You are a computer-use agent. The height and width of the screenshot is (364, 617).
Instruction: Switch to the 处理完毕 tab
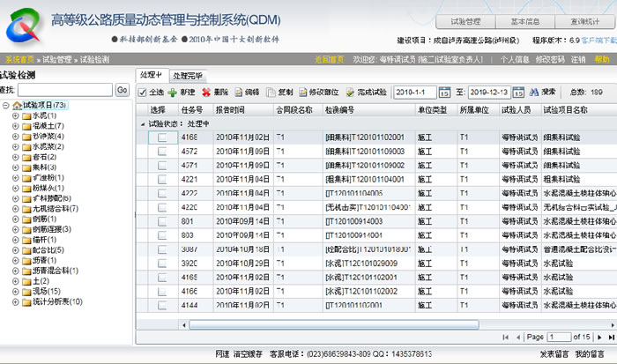[188, 76]
